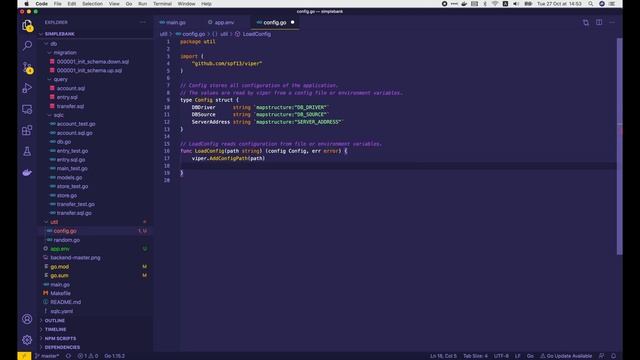This screenshot has height=360, width=640.
Task: Open the Go menu
Action: click(129, 4)
